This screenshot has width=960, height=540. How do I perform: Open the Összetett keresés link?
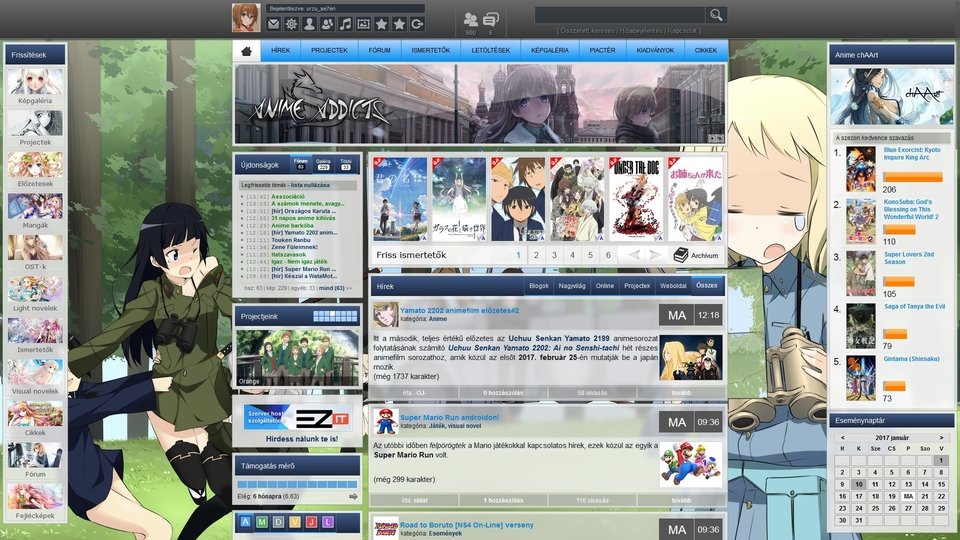pos(587,31)
